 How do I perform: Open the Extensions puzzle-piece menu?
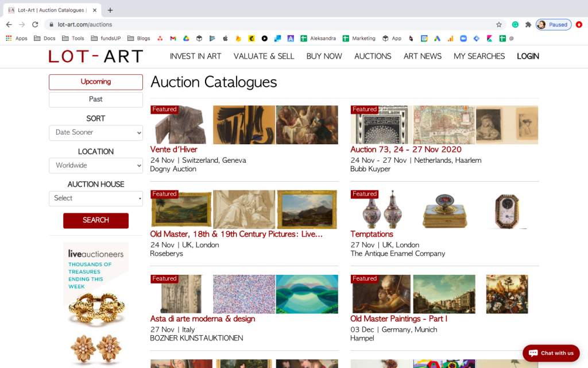point(528,24)
